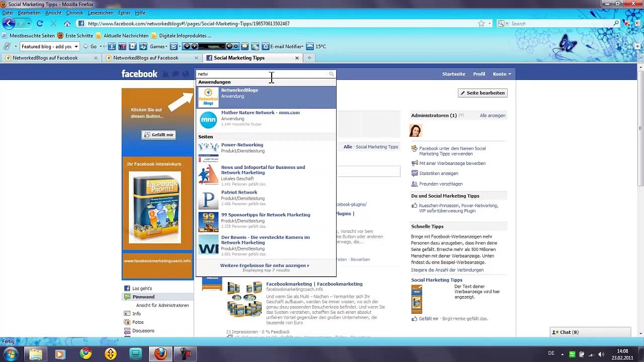Expand the E-mail Notifier dropdown arrow
Image resolution: width=644 pixels, height=362 pixels.
click(302, 46)
